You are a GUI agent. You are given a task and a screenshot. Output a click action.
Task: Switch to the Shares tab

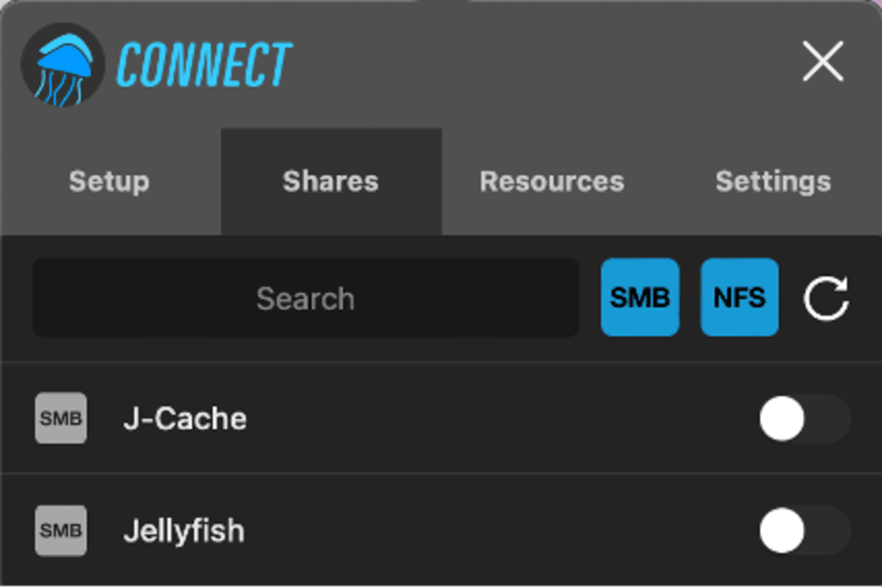pyautogui.click(x=331, y=182)
